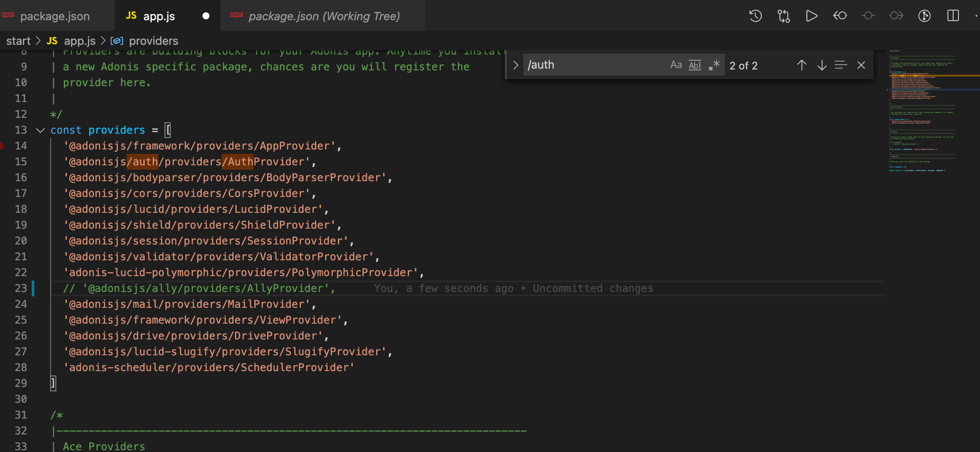Click the CorsProvider line text
The width and height of the screenshot is (980, 452).
190,193
